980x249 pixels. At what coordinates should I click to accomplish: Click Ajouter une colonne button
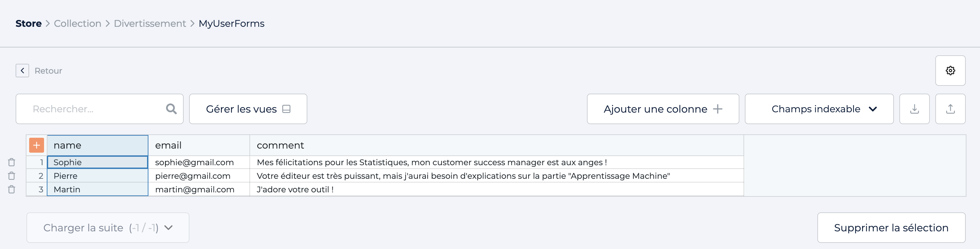pos(663,109)
